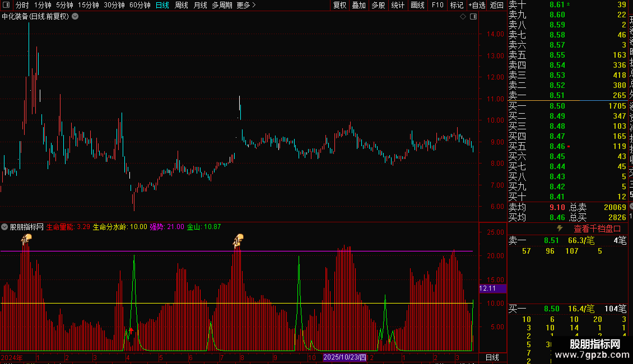Click the red arrow signal near April
This screenshot has height=364, width=633.
[131, 330]
